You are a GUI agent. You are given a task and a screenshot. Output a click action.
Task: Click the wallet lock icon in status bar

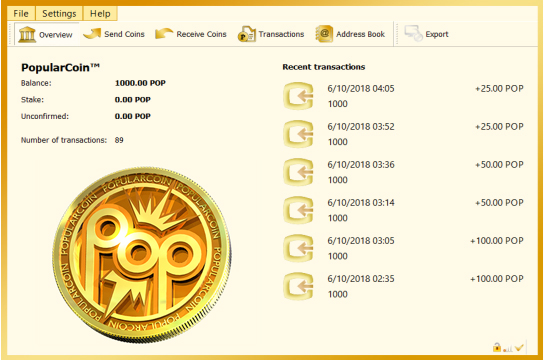pyautogui.click(x=497, y=347)
